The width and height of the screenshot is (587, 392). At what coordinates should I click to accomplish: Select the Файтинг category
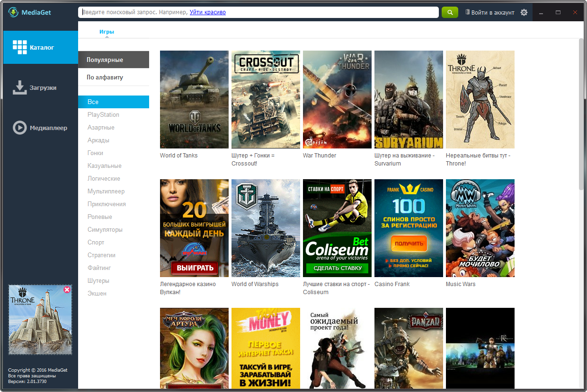(x=99, y=268)
